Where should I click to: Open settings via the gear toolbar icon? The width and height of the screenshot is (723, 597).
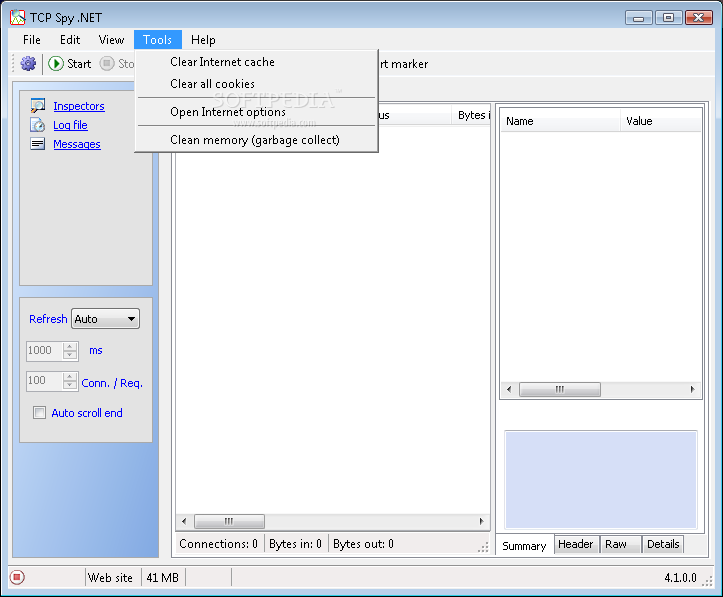[x=28, y=64]
